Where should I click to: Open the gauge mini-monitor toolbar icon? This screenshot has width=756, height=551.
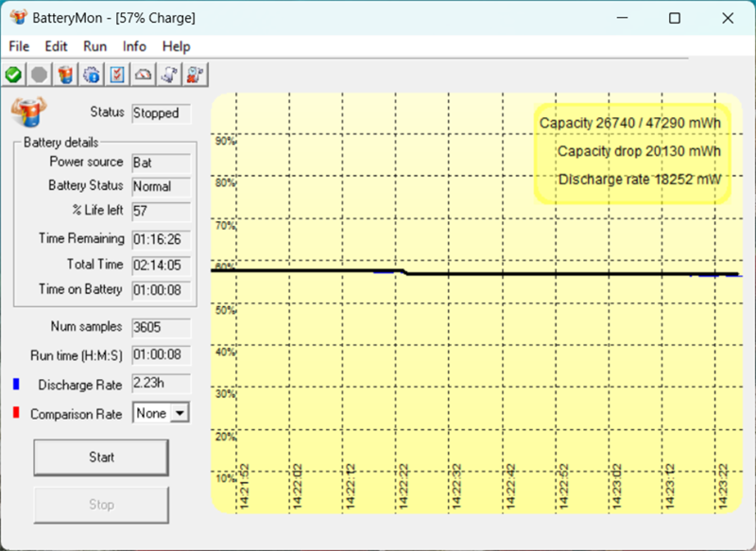tap(144, 76)
